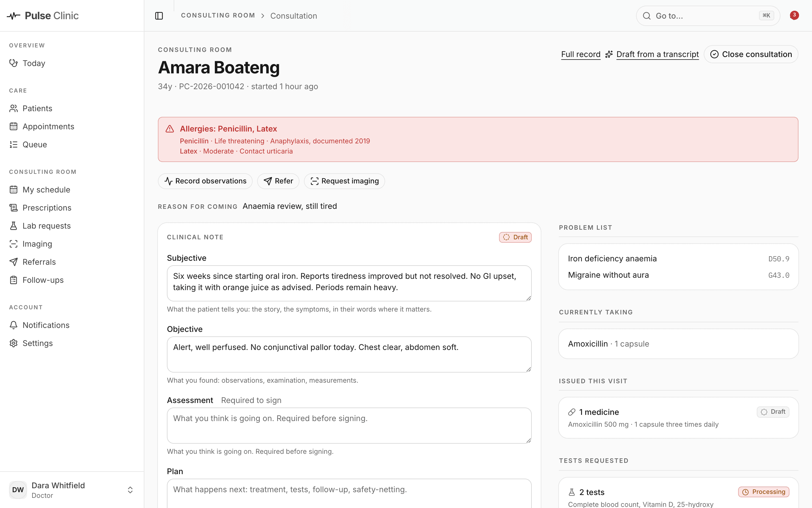Click the flask icon in the 2 tests card
This screenshot has height=508, width=812.
[572, 492]
